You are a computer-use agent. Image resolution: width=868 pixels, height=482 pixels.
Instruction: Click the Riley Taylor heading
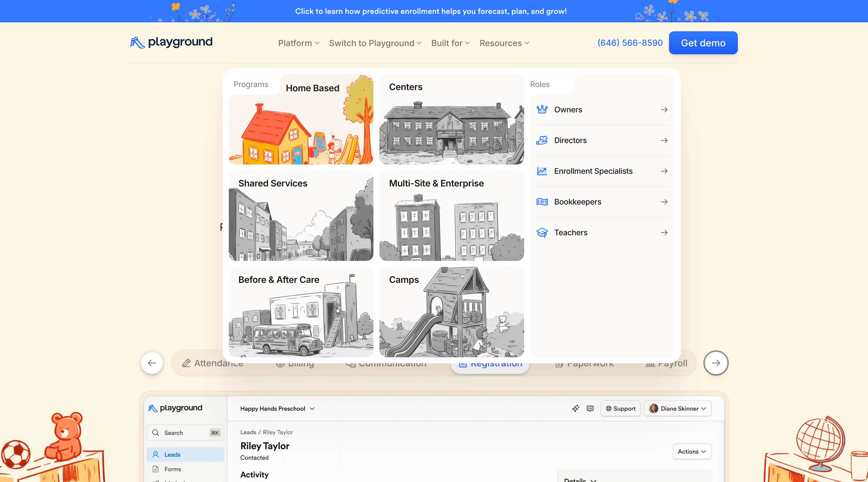(265, 446)
